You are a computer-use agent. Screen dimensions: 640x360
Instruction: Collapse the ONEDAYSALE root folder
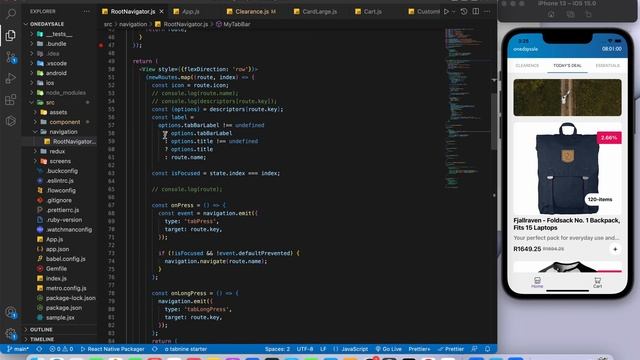click(47, 24)
